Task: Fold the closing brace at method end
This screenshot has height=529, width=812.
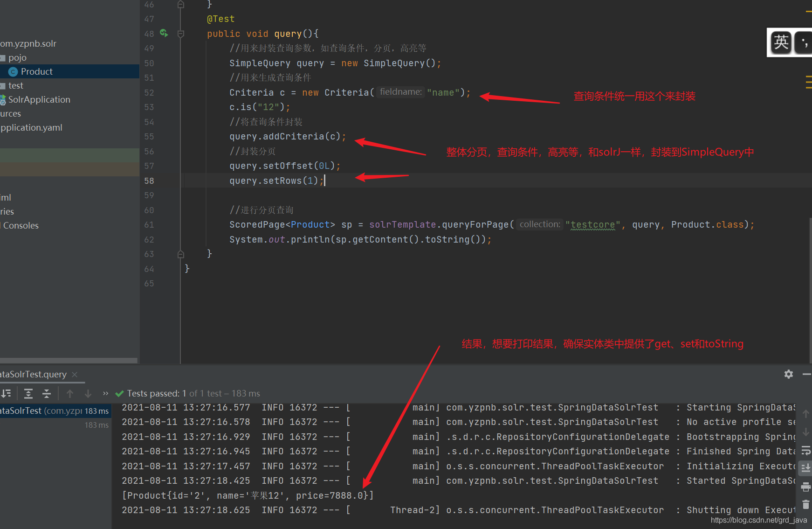Action: [181, 254]
